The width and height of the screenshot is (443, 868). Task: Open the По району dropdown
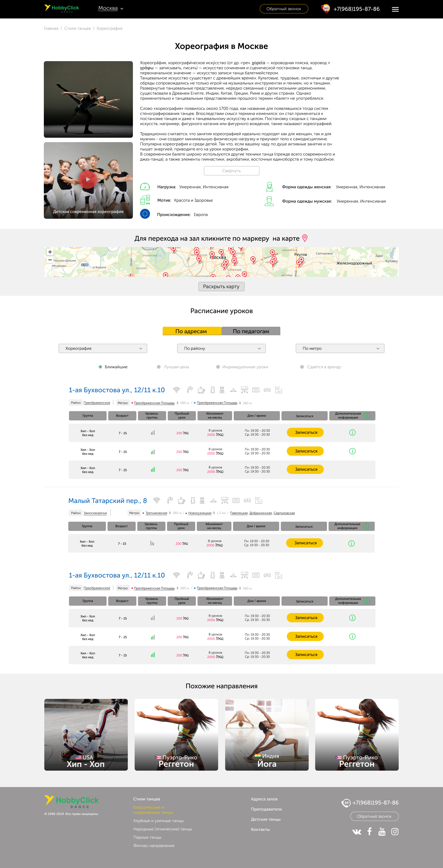point(221,348)
